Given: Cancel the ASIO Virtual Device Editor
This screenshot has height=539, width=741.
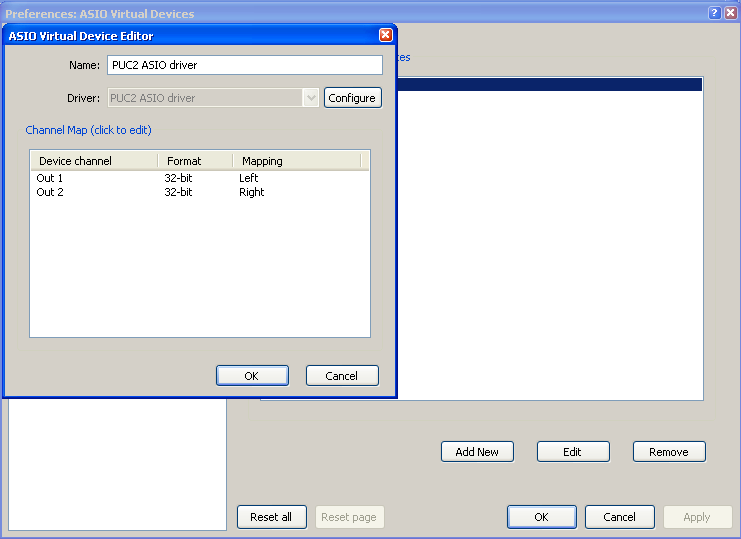Looking at the screenshot, I should [x=342, y=376].
